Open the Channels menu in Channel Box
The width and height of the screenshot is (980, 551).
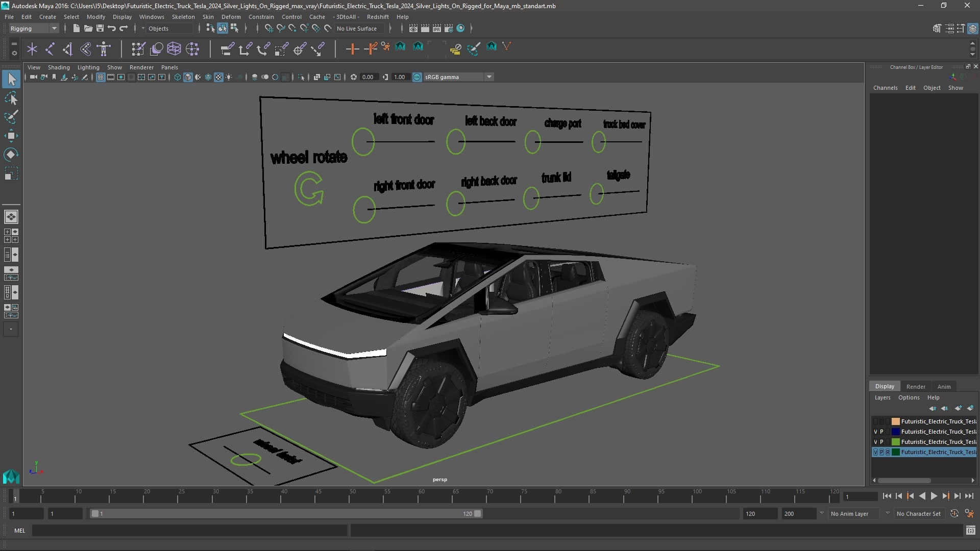[885, 88]
